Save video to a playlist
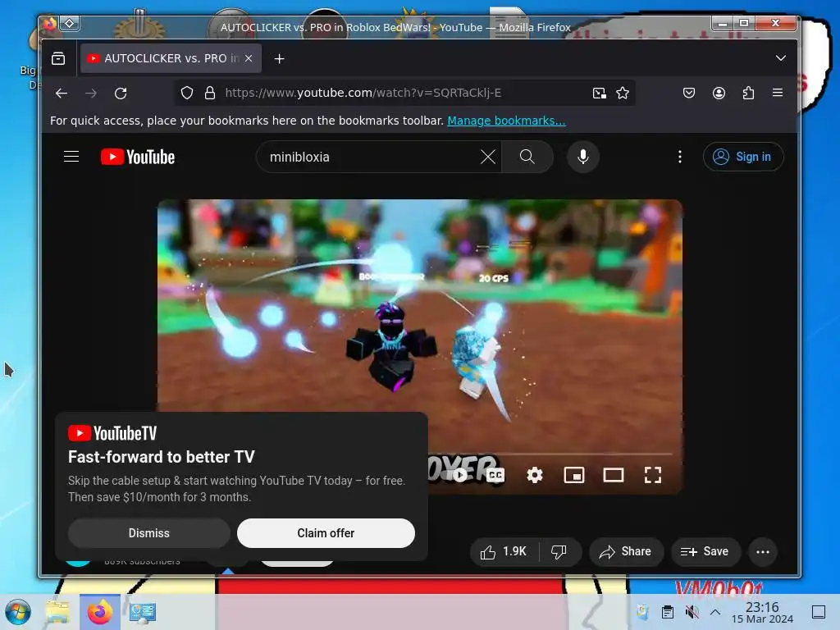Viewport: 840px width, 630px height. click(x=705, y=552)
